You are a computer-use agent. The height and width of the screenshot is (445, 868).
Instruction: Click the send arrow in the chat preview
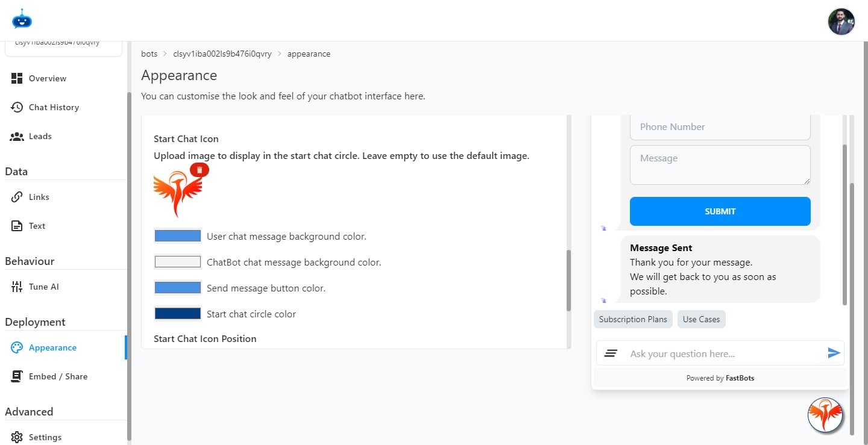pos(834,353)
